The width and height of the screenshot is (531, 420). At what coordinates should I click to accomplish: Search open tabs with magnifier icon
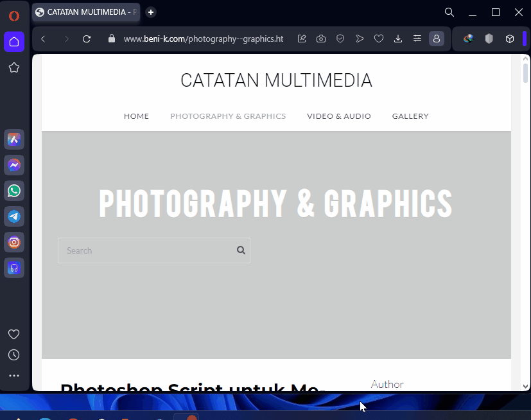pyautogui.click(x=449, y=12)
